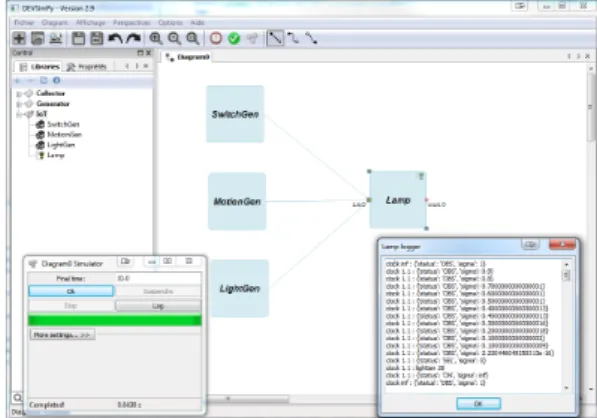The image size is (597, 418).
Task: Select the Diagram0 tab
Action: 187,57
